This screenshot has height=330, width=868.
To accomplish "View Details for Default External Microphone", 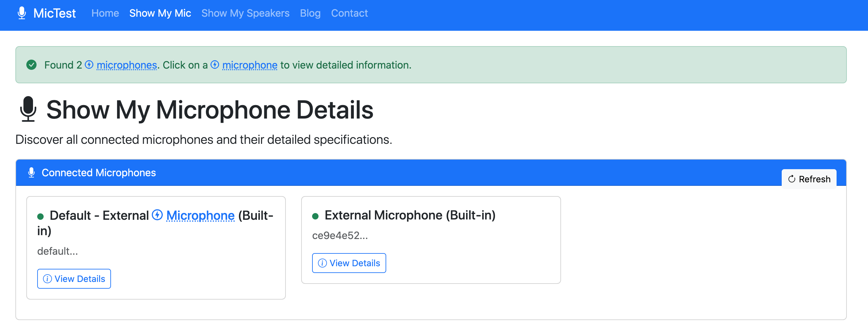I will pos(74,278).
